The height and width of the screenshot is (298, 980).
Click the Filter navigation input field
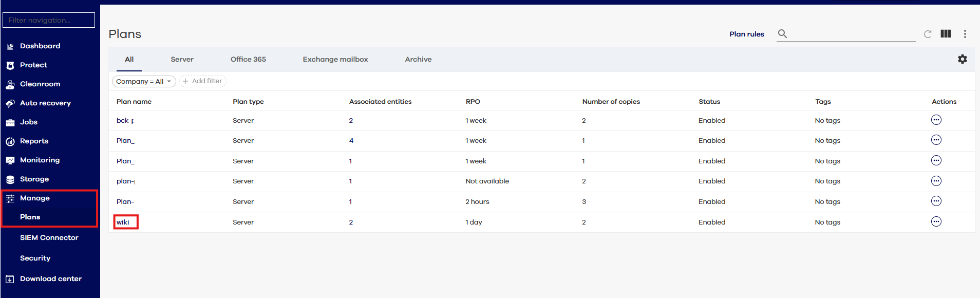click(49, 20)
